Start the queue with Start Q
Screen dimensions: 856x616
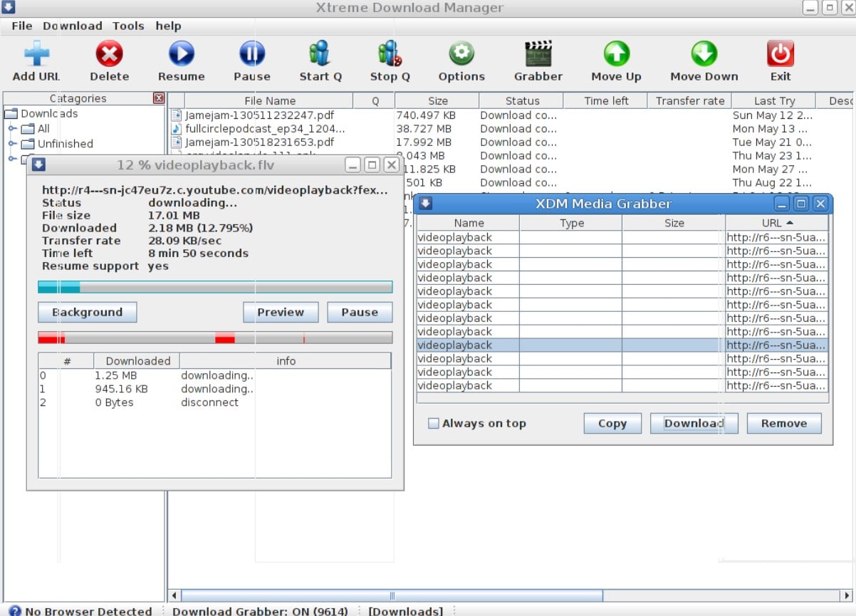tap(320, 53)
